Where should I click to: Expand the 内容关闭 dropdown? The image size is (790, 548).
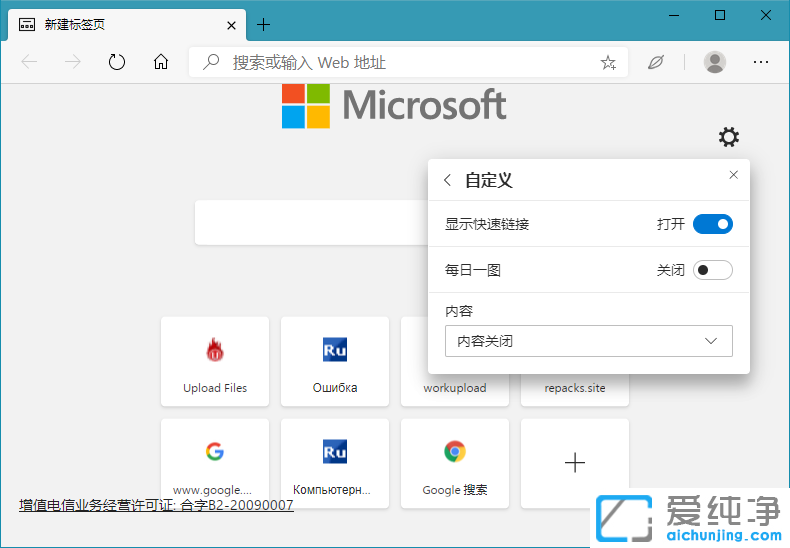click(x=588, y=341)
